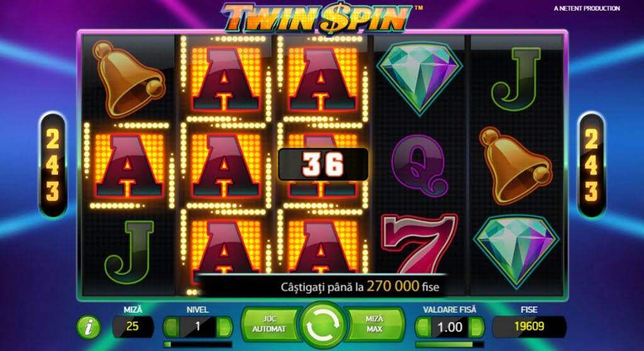Open the info paytable icon
Image resolution: width=644 pixels, height=351 pixels.
click(x=88, y=327)
